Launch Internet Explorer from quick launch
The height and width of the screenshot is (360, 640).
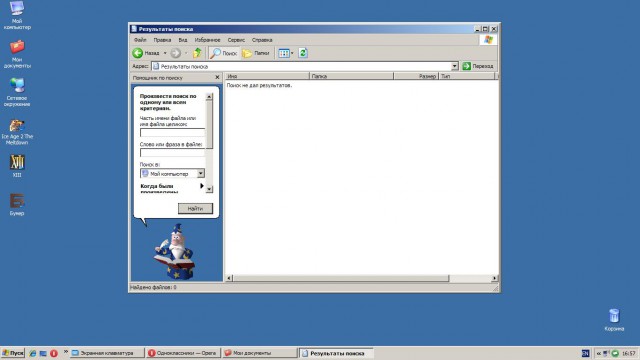coord(33,353)
